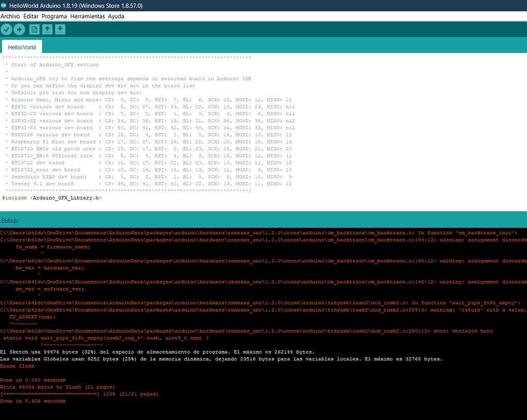Click the dcd_rusb2.c:289:3 'return' warning line
527x420 pixels.
(x=263, y=310)
